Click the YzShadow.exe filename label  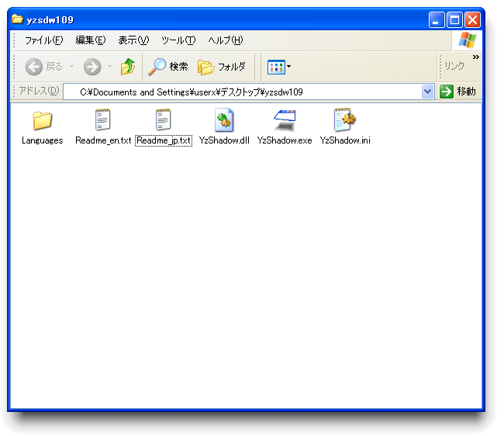pyautogui.click(x=285, y=141)
